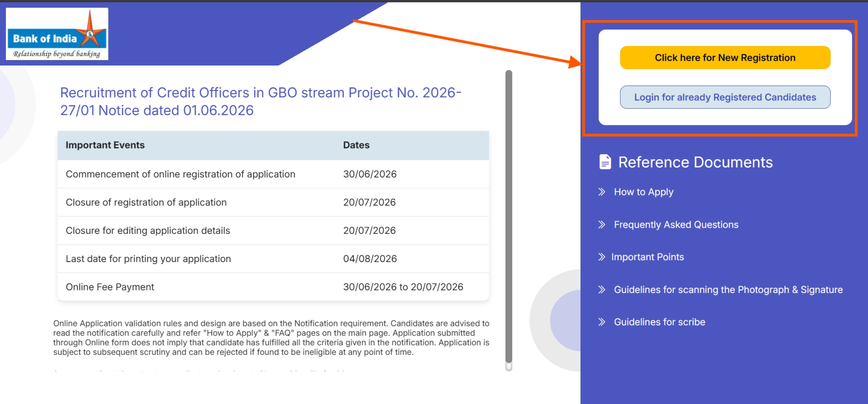
Task: Click the date 30/06/2026 for commencement
Action: [370, 174]
